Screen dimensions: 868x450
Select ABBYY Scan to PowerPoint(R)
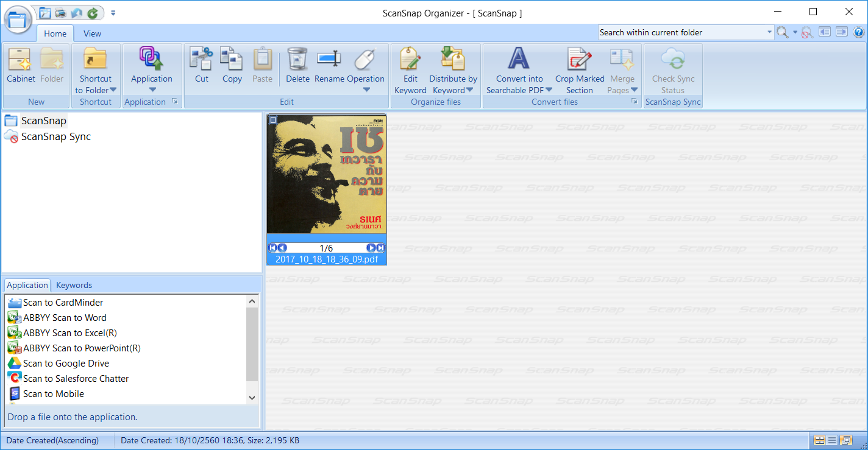point(82,348)
